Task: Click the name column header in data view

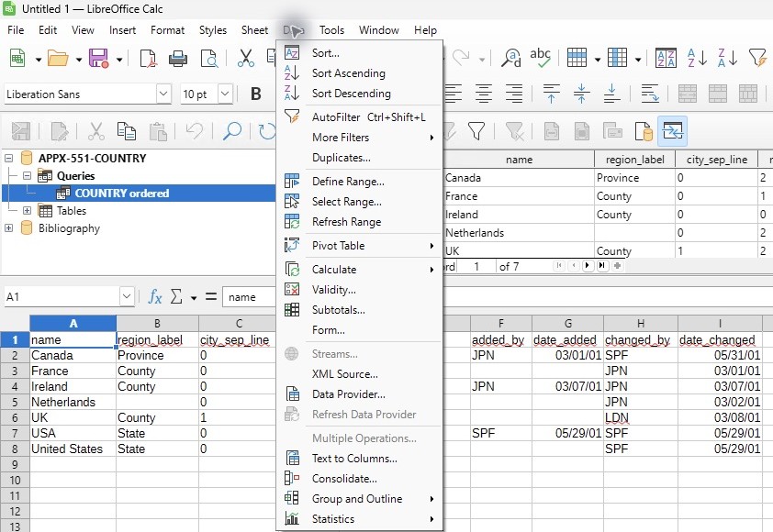Action: pos(519,160)
